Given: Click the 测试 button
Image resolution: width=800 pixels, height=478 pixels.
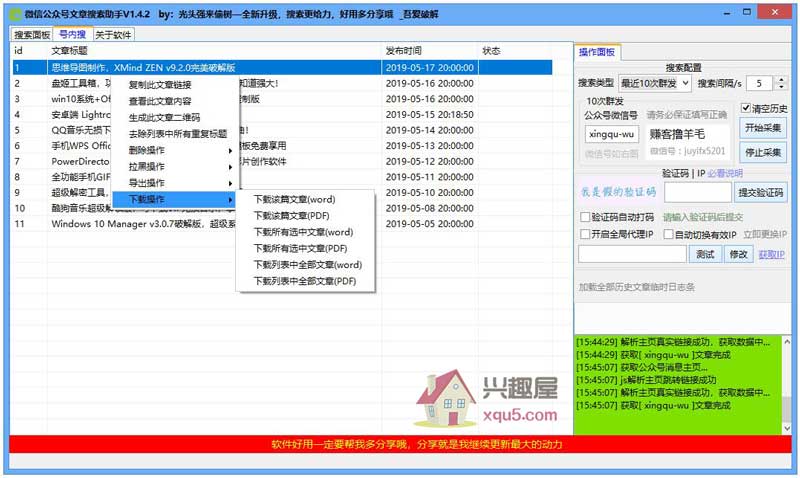Looking at the screenshot, I should point(705,254).
